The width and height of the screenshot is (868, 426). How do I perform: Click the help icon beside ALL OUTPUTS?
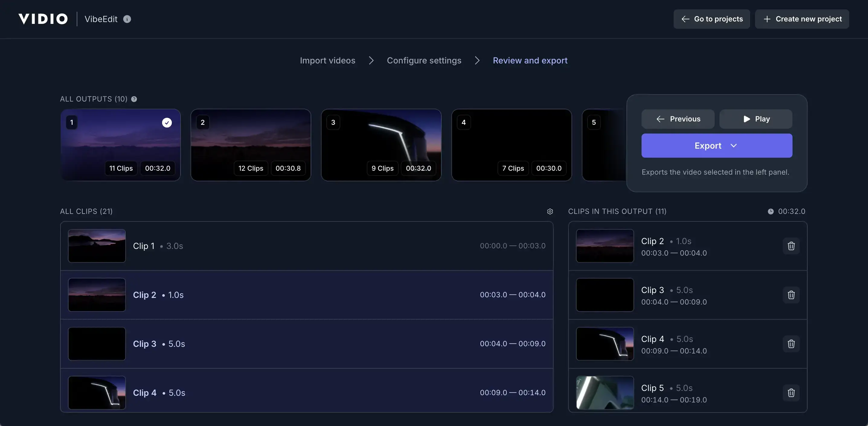134,99
